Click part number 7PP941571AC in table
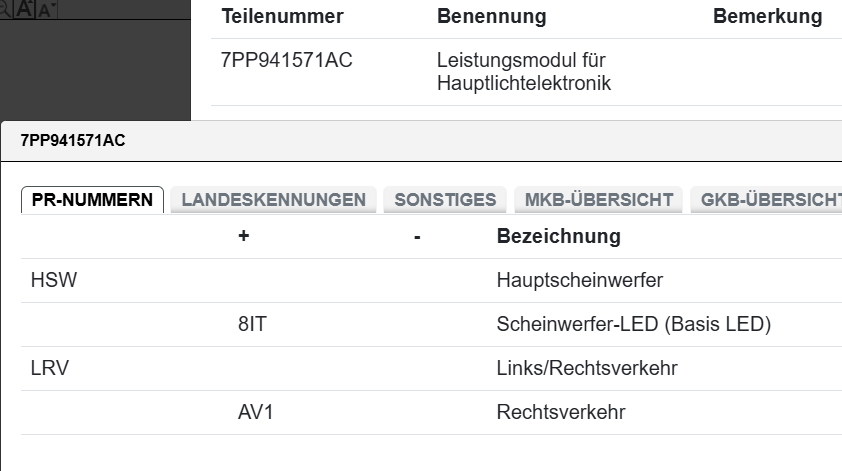842x471 pixels. tap(286, 61)
